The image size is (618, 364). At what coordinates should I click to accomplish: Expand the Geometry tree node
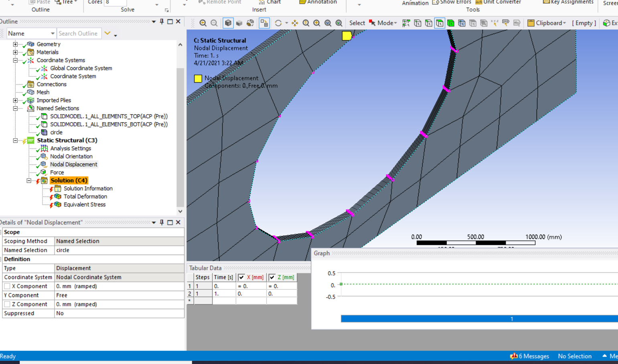coord(15,44)
